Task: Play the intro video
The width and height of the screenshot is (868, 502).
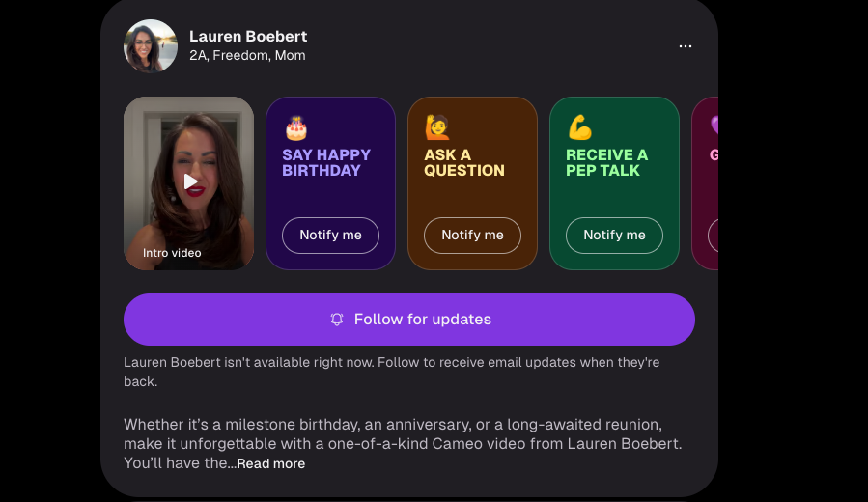Action: pyautogui.click(x=190, y=181)
